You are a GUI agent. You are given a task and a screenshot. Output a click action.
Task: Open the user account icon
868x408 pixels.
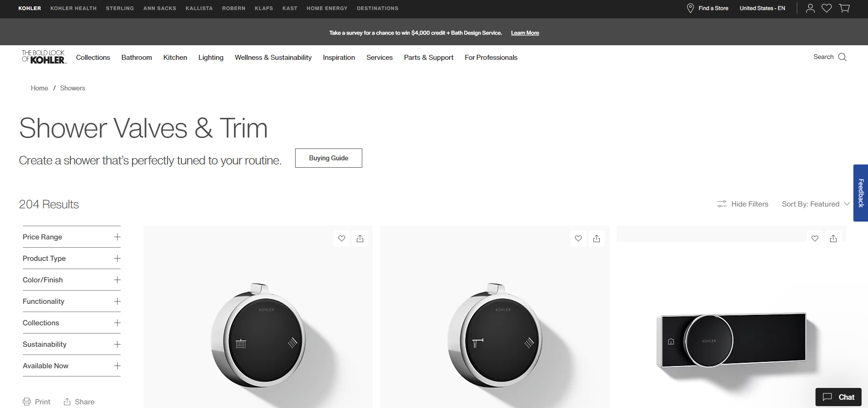coord(810,8)
